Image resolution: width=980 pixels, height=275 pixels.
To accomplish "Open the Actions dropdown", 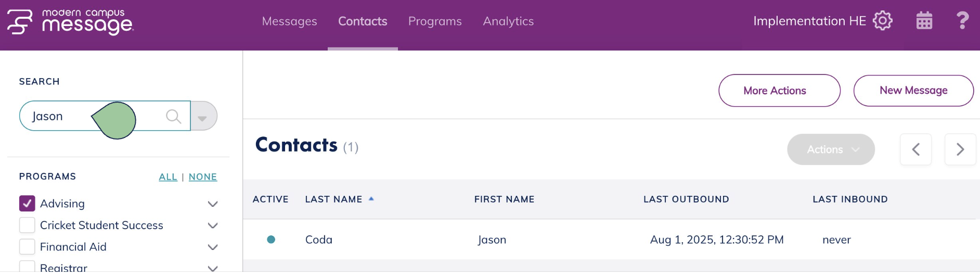I will coord(831,149).
